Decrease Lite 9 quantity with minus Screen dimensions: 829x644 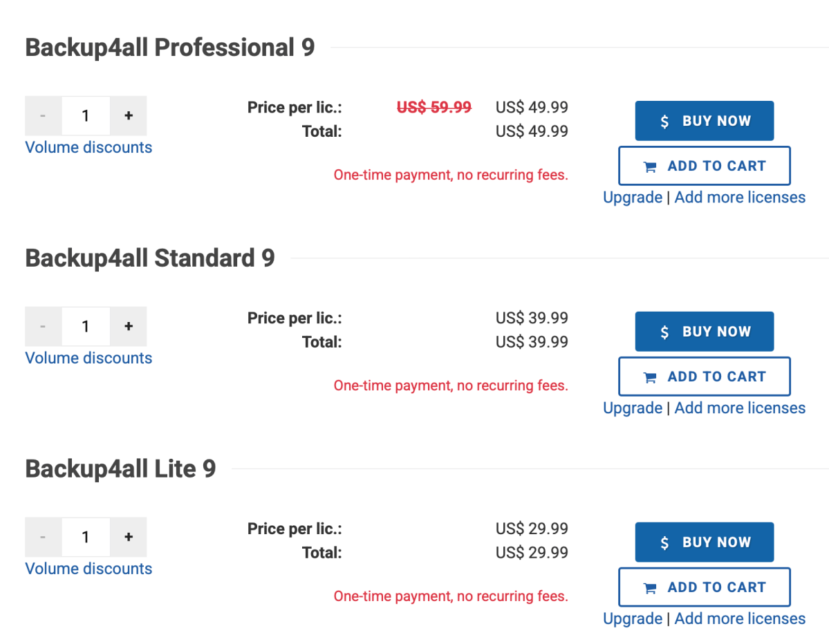[43, 538]
